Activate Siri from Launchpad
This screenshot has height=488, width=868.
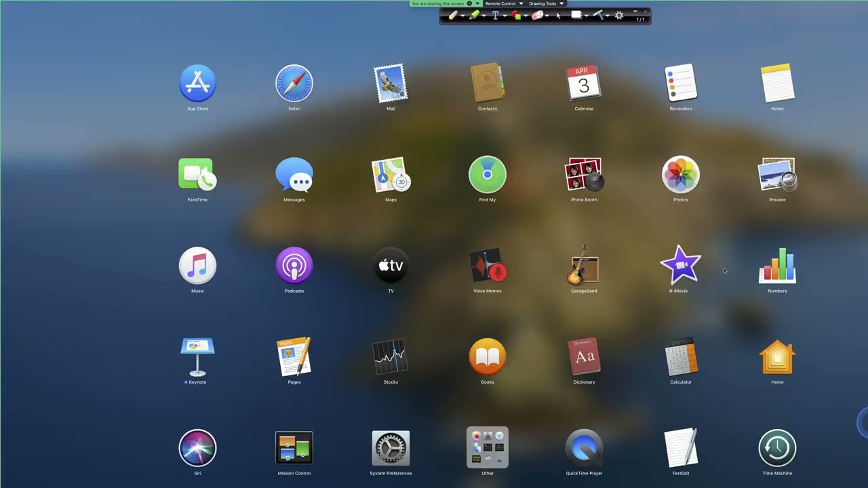(197, 448)
